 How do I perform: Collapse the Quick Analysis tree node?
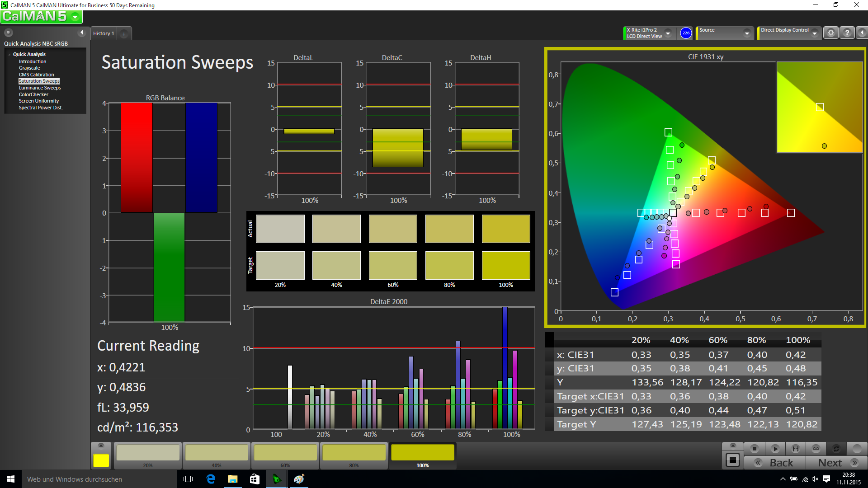(9, 54)
